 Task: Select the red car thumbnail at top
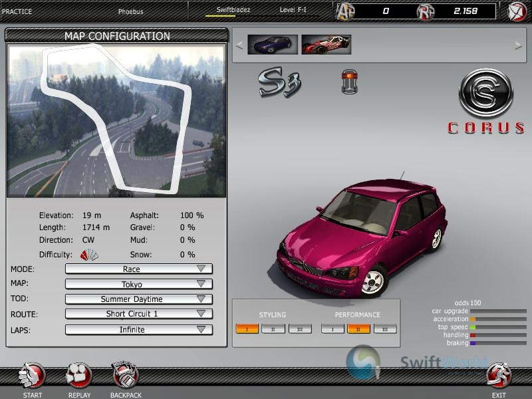coord(326,46)
